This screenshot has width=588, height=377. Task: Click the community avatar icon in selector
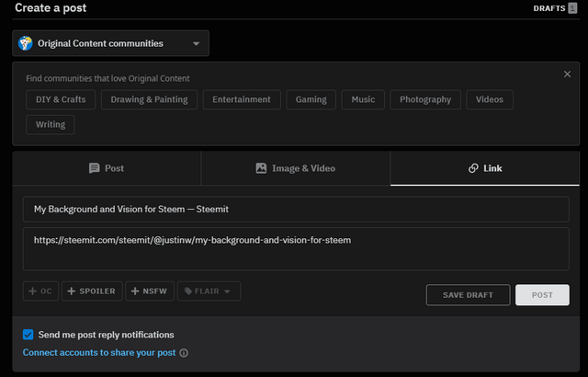pyautogui.click(x=26, y=43)
